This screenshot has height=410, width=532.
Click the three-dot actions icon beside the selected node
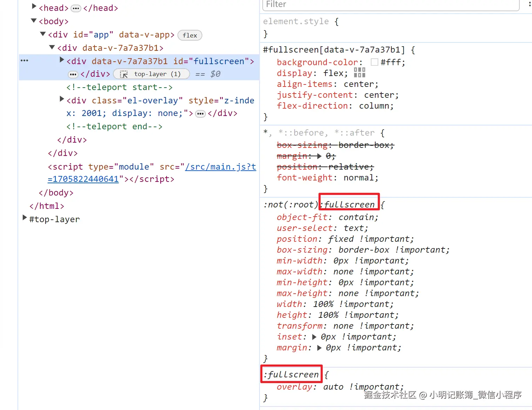point(24,61)
